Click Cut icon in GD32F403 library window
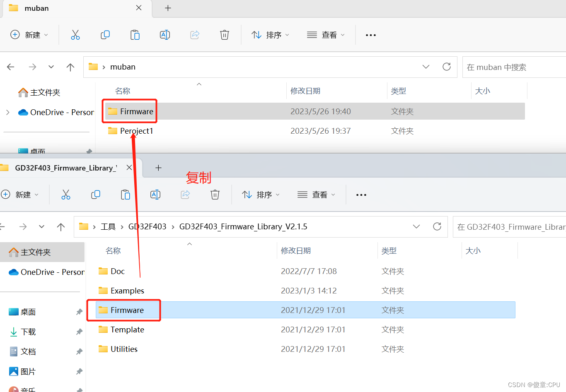The height and width of the screenshot is (392, 566). coord(66,195)
